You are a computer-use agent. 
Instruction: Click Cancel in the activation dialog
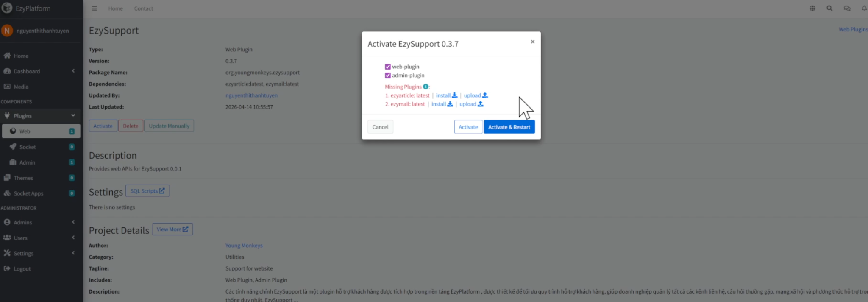coord(380,127)
